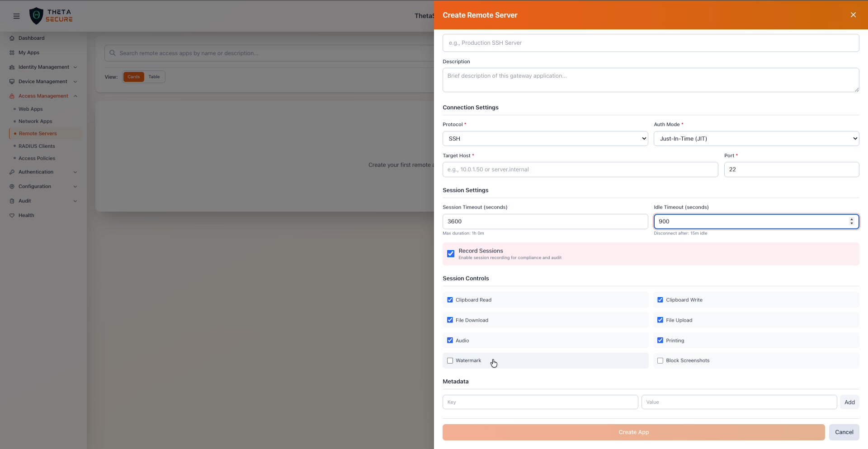Select Network Apps under Access Management
The width and height of the screenshot is (868, 449).
tap(35, 121)
